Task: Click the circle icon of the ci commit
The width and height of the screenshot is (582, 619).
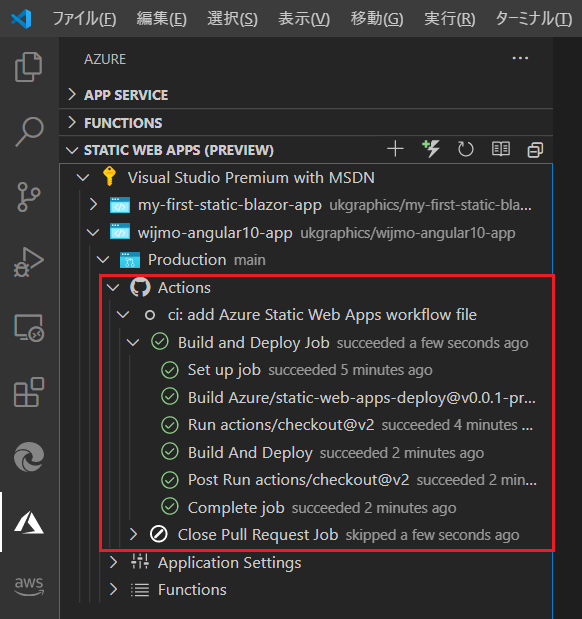Action: (150, 315)
